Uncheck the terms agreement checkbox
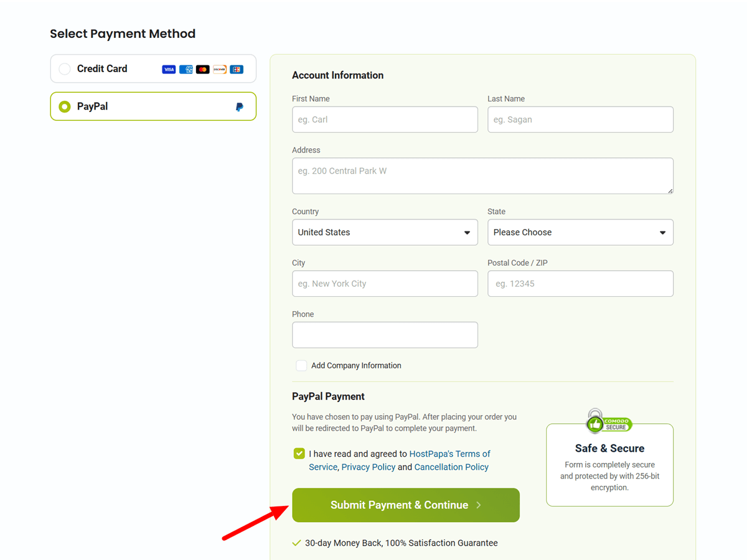The height and width of the screenshot is (560, 747). click(x=299, y=454)
